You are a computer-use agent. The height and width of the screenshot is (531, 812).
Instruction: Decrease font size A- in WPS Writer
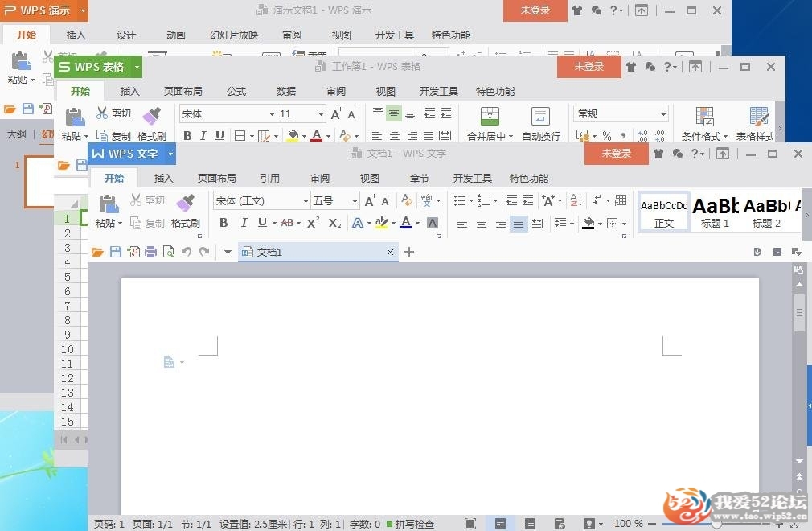(x=387, y=200)
